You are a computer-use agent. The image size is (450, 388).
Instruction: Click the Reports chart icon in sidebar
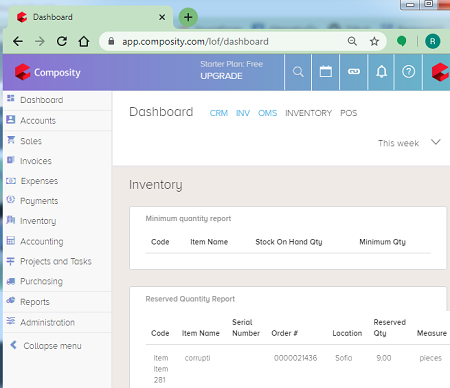coord(11,300)
